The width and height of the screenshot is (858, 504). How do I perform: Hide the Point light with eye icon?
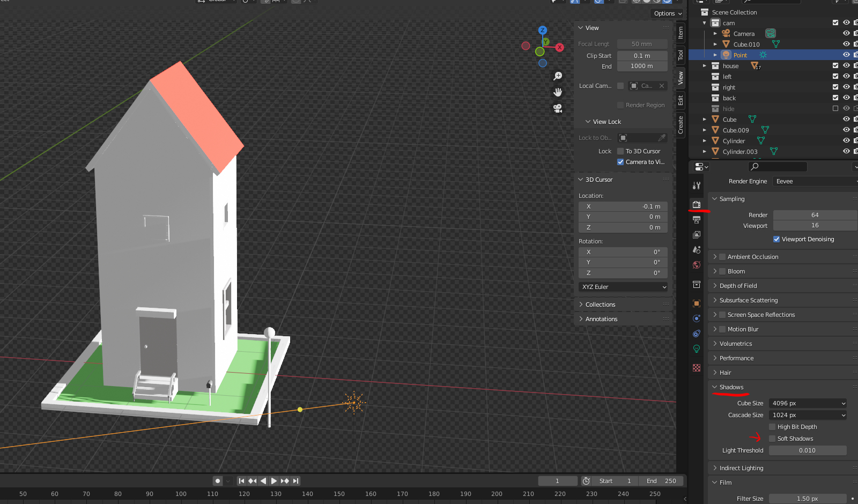pyautogui.click(x=846, y=55)
